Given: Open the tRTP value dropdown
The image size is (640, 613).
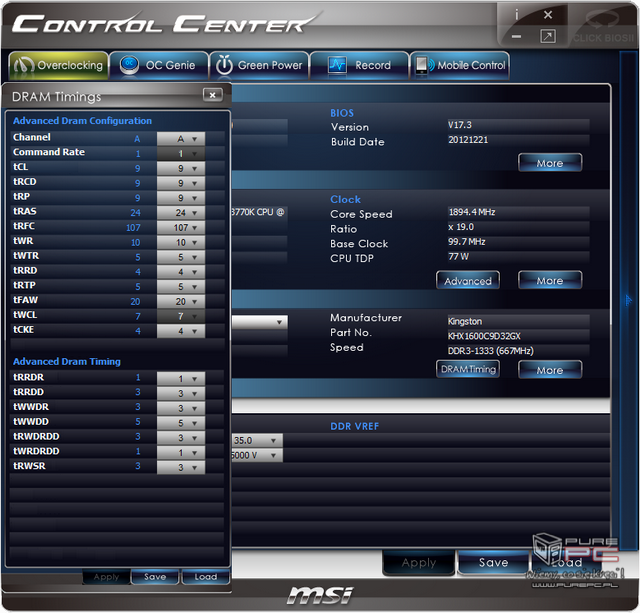Looking at the screenshot, I should pos(181,287).
